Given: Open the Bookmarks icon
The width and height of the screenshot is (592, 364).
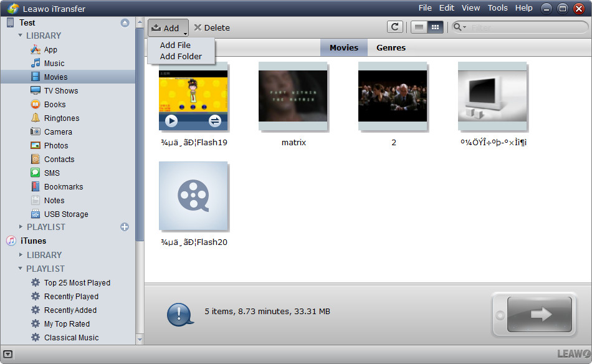Looking at the screenshot, I should coord(36,186).
